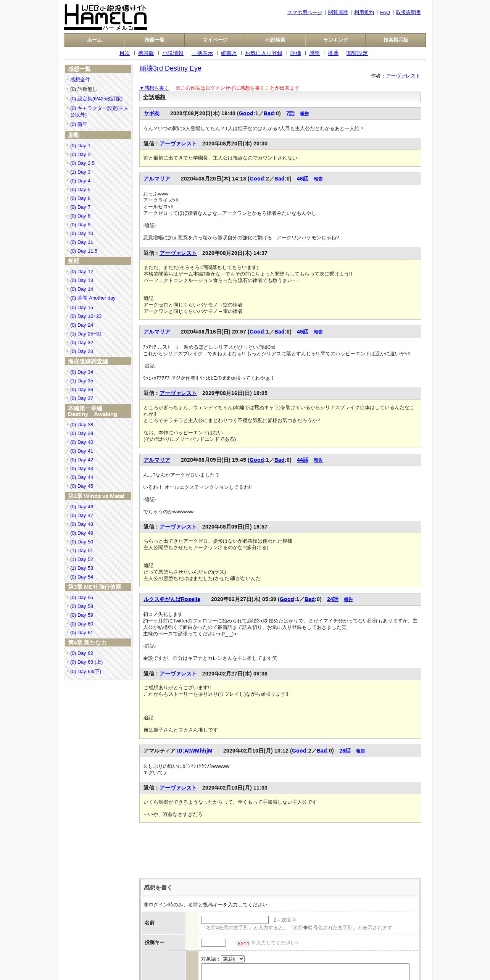490x980 pixels.
Task: Open the novel title 崩壊3rd Destiny Eye
Action: pos(170,68)
